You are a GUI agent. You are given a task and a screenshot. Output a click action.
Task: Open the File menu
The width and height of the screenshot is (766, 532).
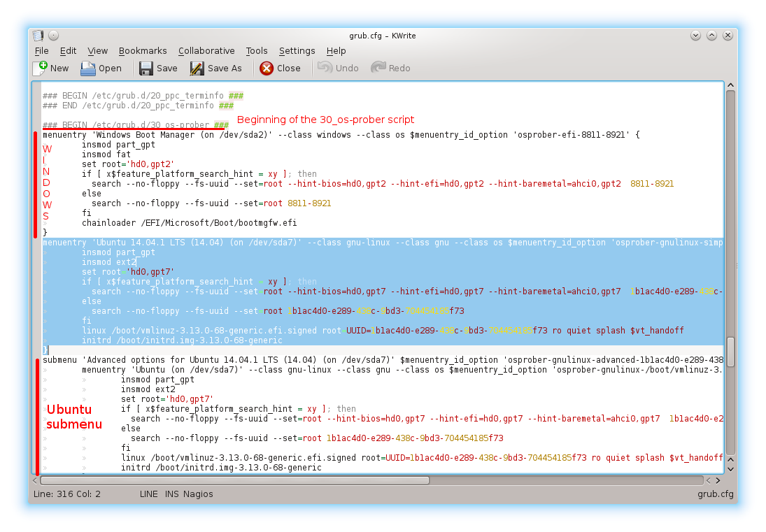41,51
